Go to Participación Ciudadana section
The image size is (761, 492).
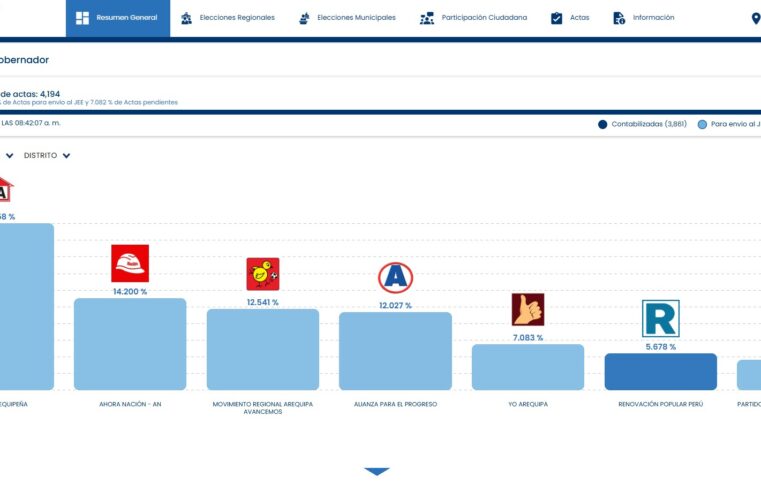pos(474,18)
